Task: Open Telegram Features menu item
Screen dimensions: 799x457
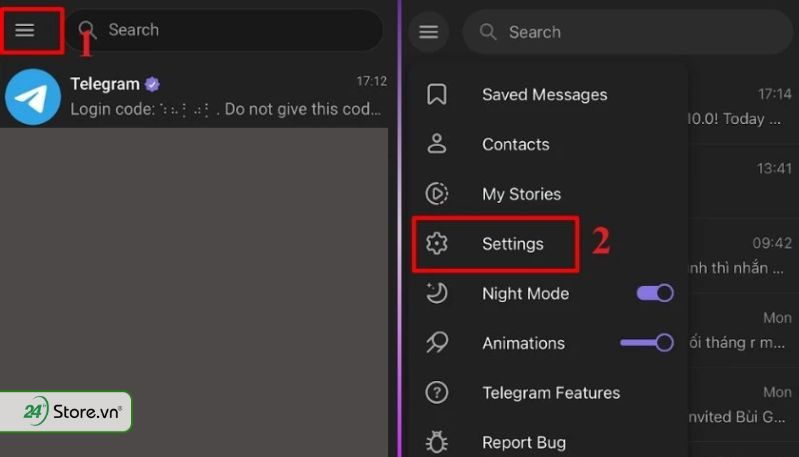Action: pyautogui.click(x=551, y=393)
